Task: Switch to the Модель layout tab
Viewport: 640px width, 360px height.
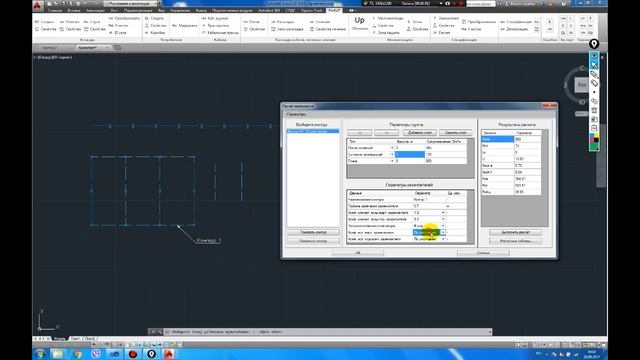Action: click(x=59, y=339)
